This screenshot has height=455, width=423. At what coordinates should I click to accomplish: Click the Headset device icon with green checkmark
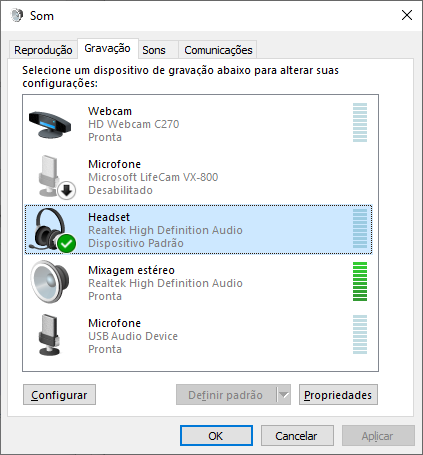pyautogui.click(x=53, y=230)
